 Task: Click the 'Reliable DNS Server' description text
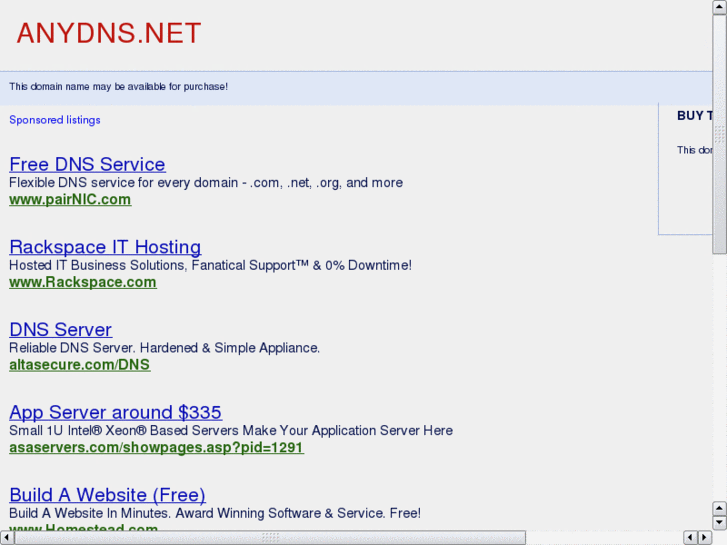164,348
